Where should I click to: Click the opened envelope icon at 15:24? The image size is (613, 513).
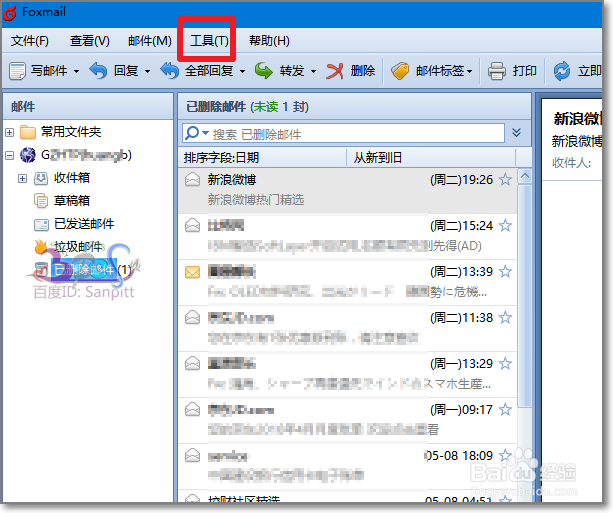pyautogui.click(x=192, y=225)
